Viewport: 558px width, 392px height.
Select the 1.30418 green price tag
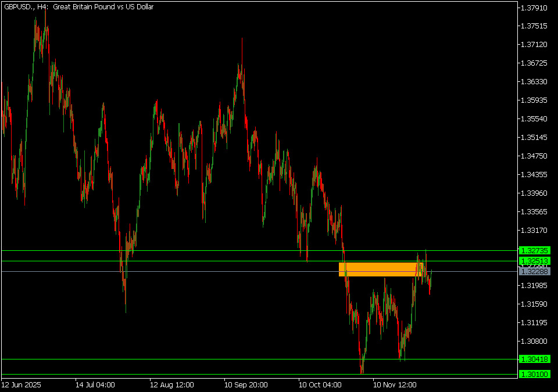pos(535,359)
